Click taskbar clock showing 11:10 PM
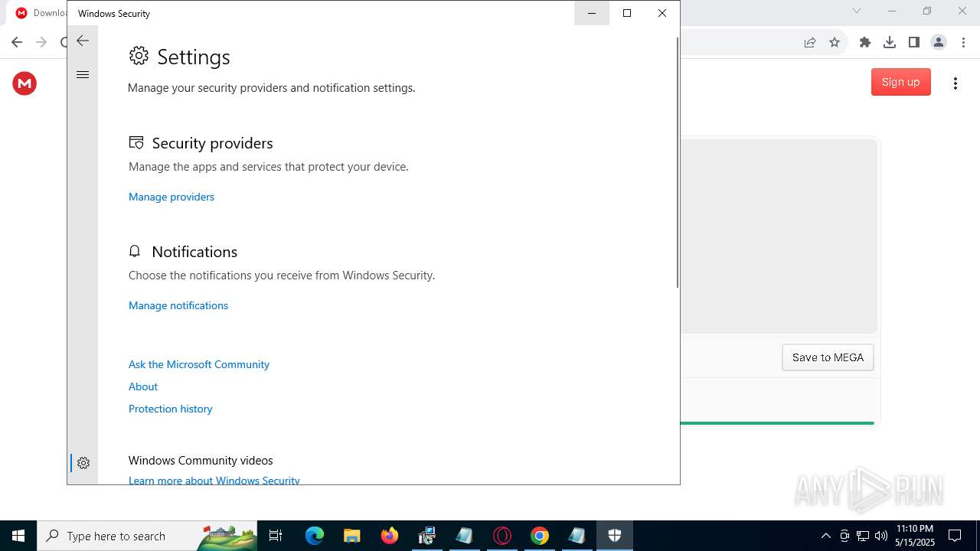Viewport: 980px width, 551px height. (915, 536)
